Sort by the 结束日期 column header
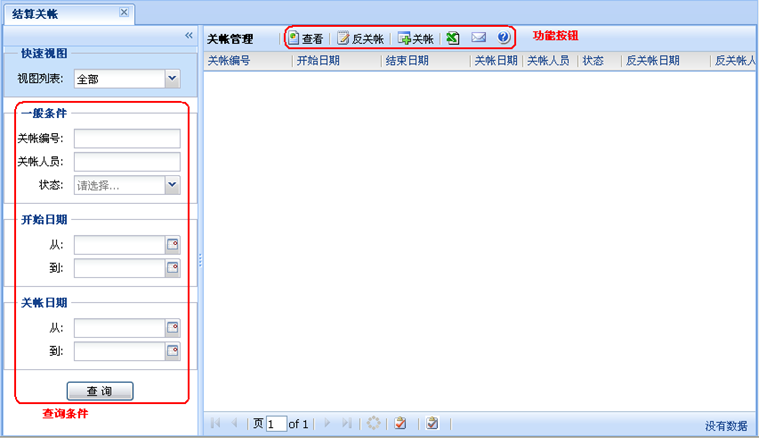 click(x=426, y=61)
